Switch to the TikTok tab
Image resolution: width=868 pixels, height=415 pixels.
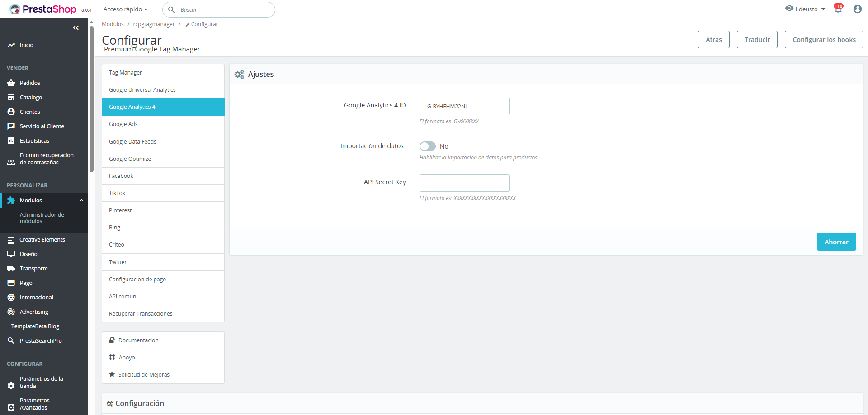163,193
